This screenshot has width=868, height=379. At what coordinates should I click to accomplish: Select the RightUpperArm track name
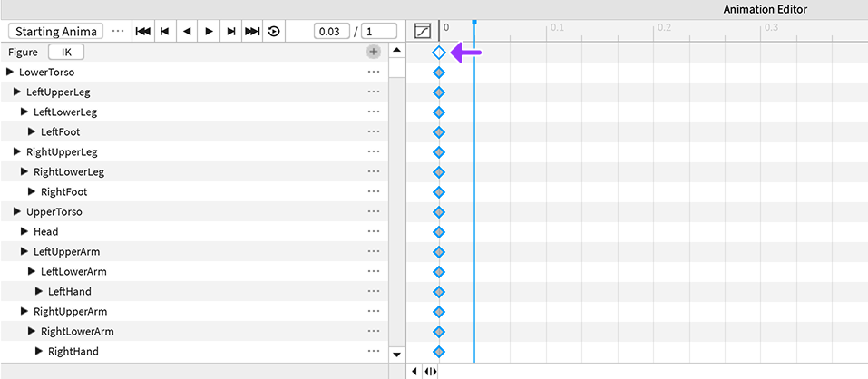click(x=71, y=311)
